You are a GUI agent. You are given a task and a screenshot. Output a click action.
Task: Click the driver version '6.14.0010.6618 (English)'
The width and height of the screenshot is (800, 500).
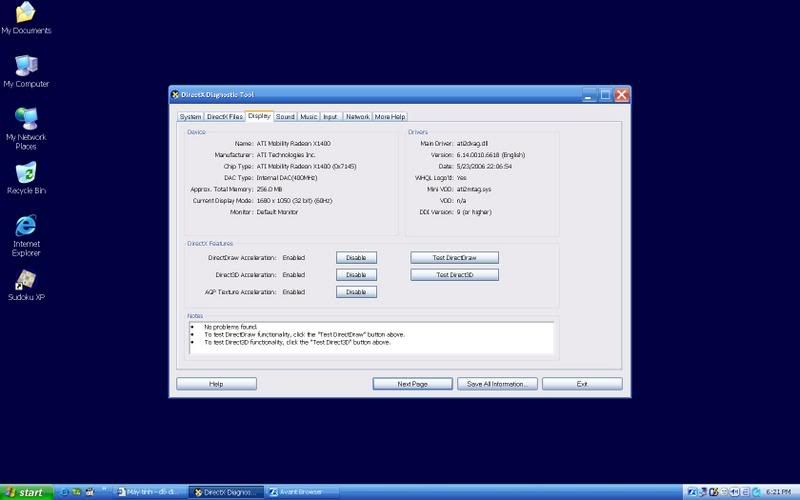coord(491,155)
